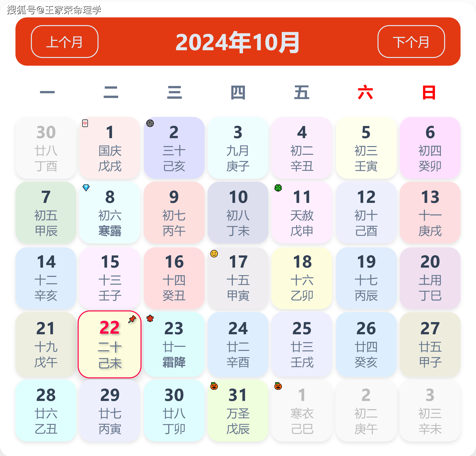476x456 pixels.
Task: Select October 10 丁未 day cell
Action: pyautogui.click(x=238, y=213)
